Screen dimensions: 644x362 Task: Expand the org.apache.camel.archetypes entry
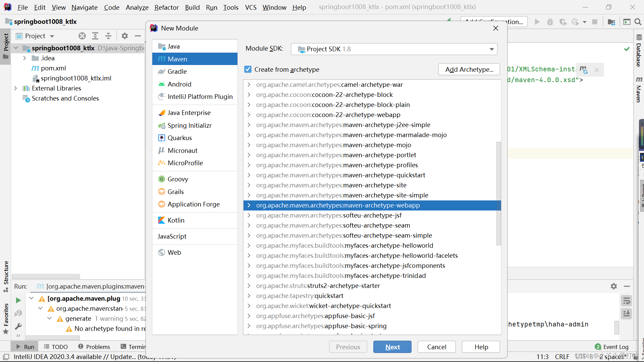point(250,84)
